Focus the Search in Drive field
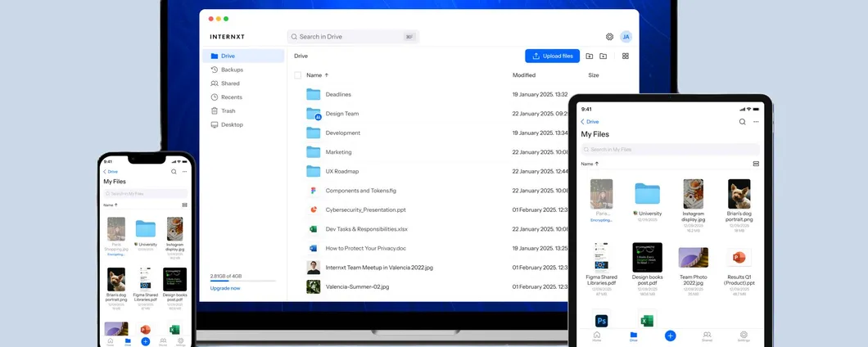Screen dimensions: 868x347 pos(353,37)
